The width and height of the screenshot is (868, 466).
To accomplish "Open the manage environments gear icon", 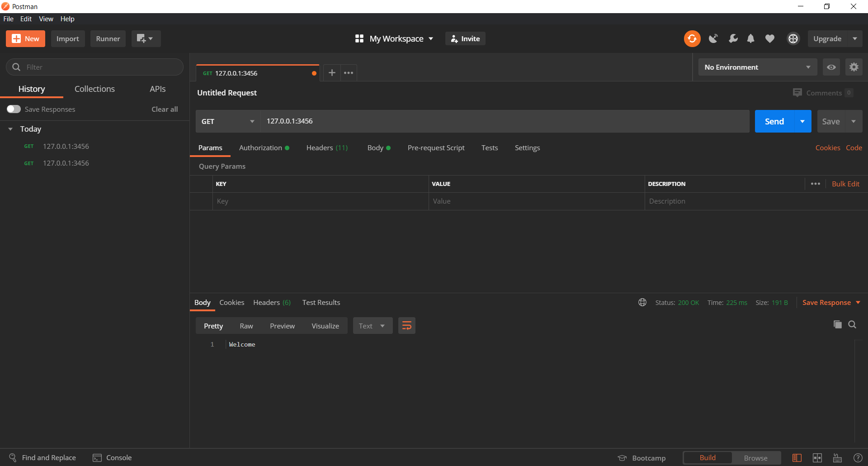I will click(x=854, y=67).
